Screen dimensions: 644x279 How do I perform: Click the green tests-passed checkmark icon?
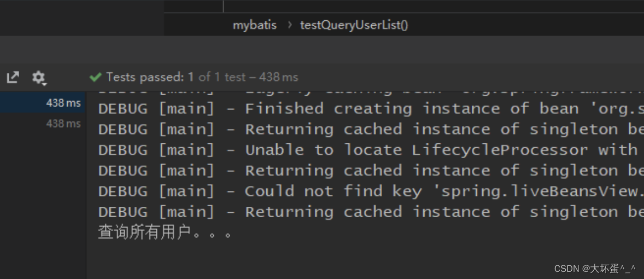(96, 77)
